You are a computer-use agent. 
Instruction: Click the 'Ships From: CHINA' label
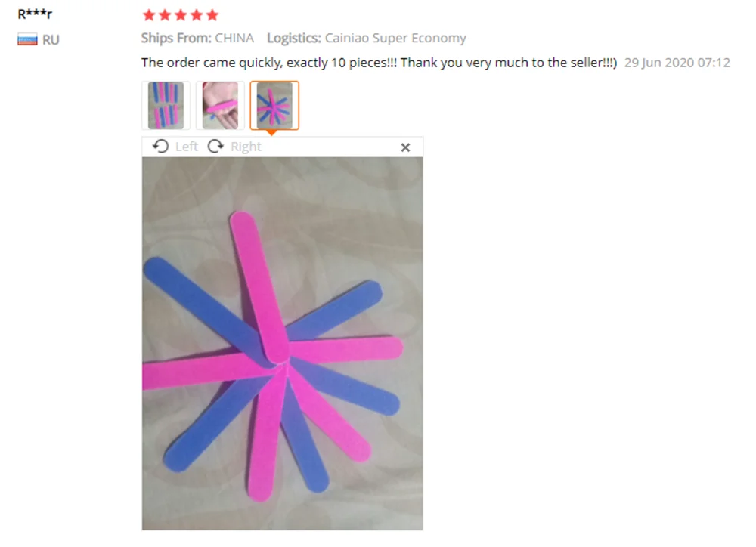coord(197,38)
